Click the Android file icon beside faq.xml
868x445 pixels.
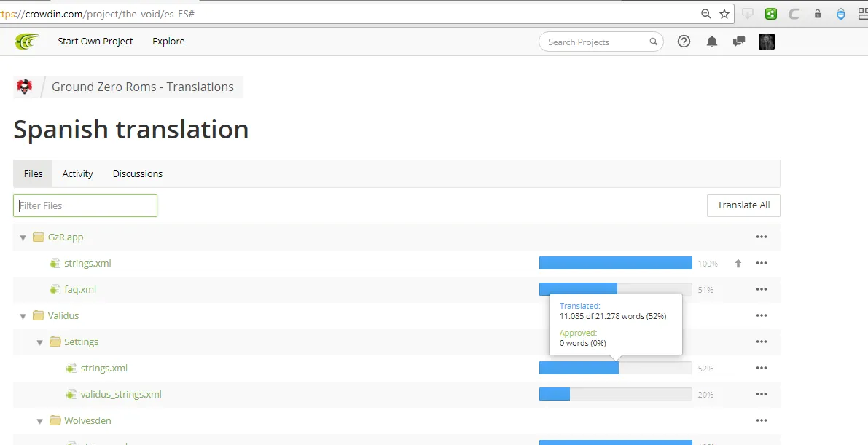coord(55,289)
